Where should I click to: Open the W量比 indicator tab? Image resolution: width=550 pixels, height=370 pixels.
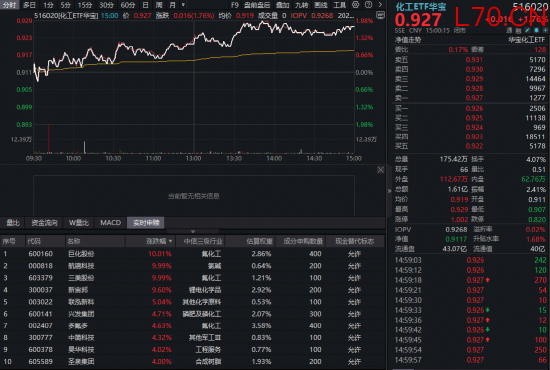pyautogui.click(x=79, y=223)
